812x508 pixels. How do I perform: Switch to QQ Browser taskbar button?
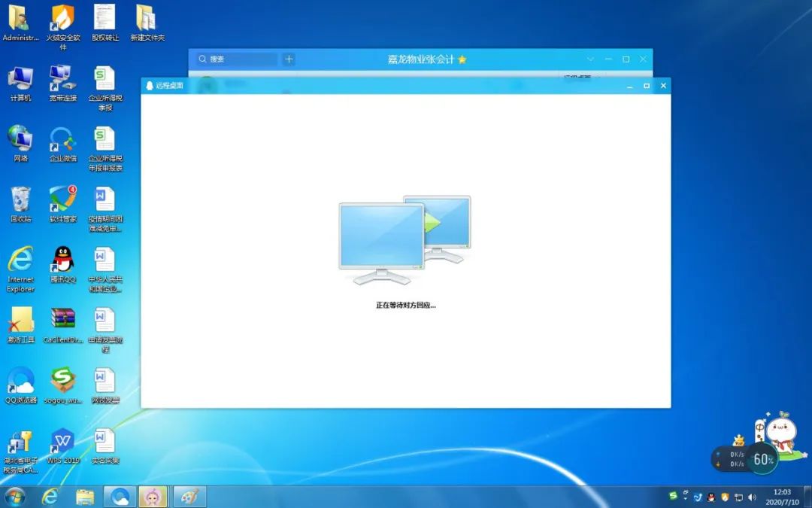[x=120, y=497]
